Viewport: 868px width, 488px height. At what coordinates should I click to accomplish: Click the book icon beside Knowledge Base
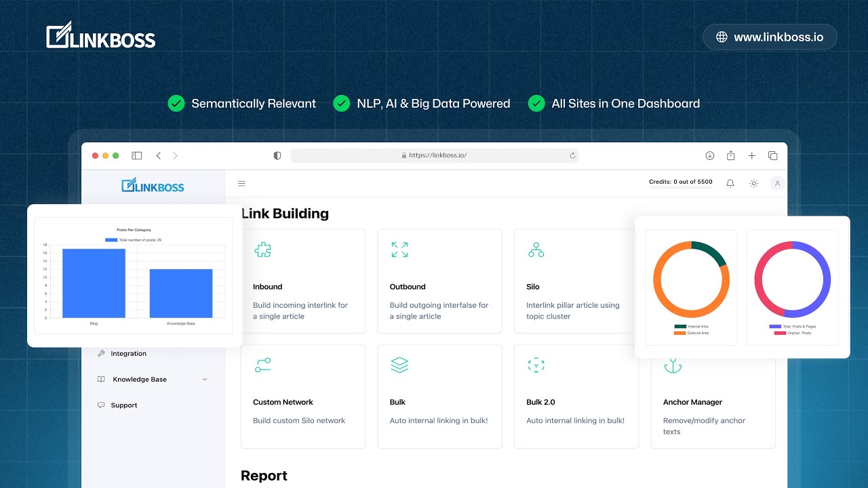click(101, 379)
